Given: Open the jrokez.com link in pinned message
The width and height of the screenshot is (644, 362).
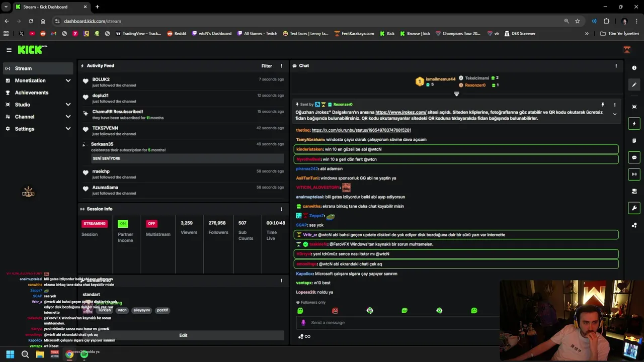Looking at the screenshot, I should [401, 112].
